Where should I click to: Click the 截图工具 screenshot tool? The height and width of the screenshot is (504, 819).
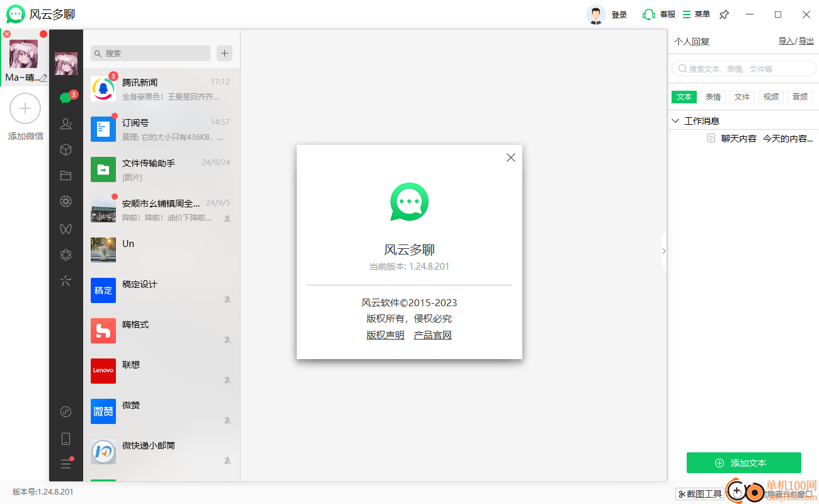699,494
